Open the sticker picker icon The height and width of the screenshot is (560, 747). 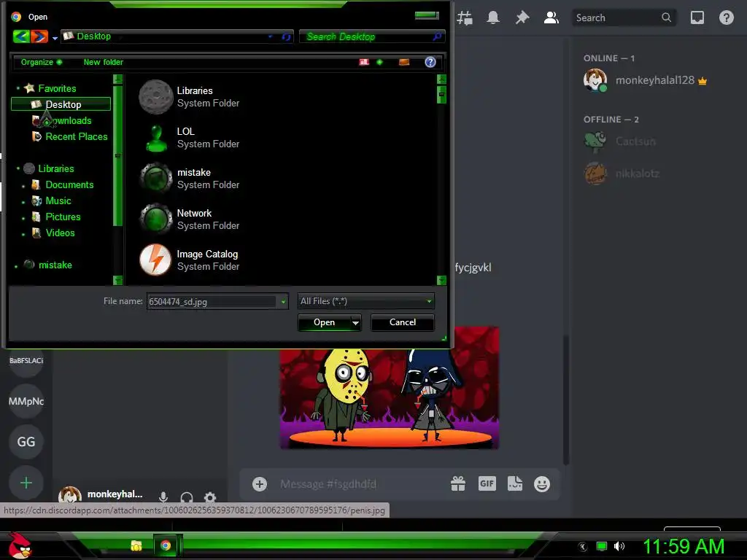click(515, 484)
